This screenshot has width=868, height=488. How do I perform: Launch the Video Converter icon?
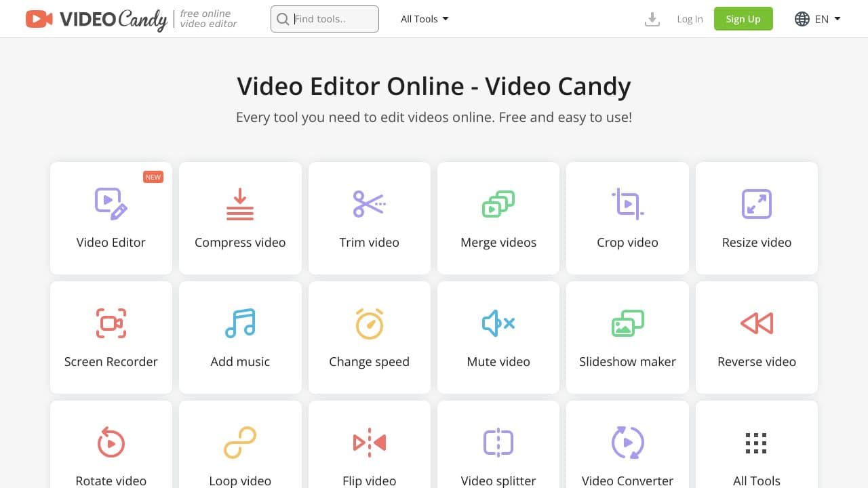(x=628, y=443)
